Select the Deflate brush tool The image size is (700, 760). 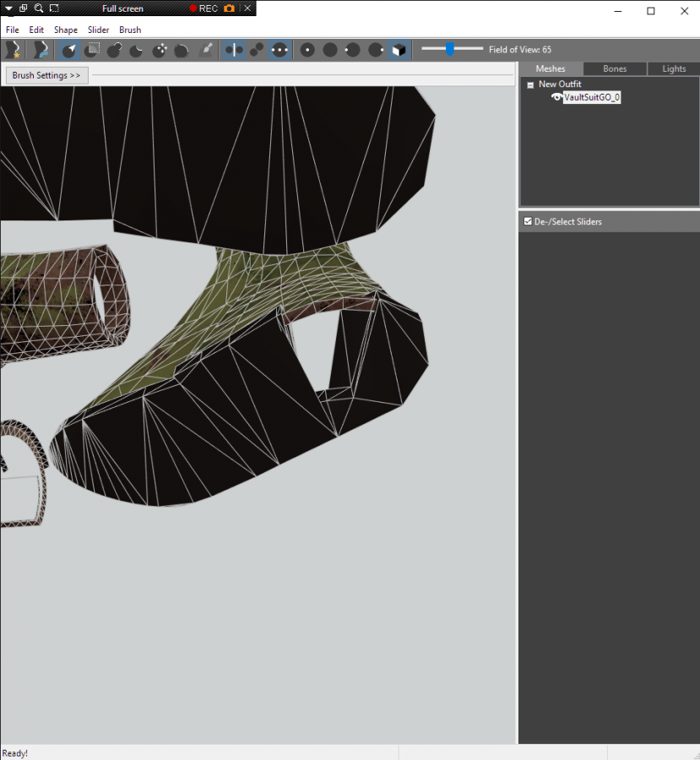click(x=136, y=50)
